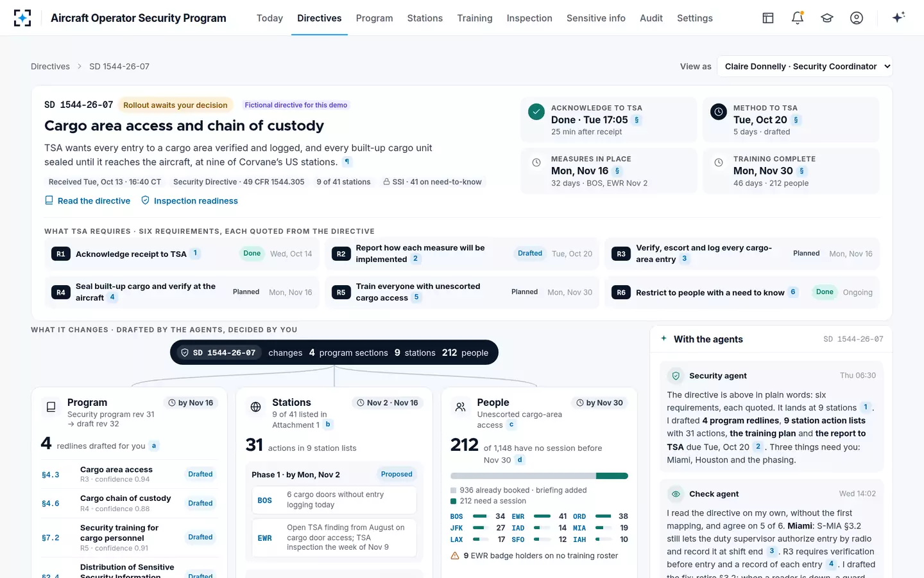Click the 'Drafted' badge for §4.6 chain of custody
The width and height of the screenshot is (924, 578).
click(x=200, y=504)
